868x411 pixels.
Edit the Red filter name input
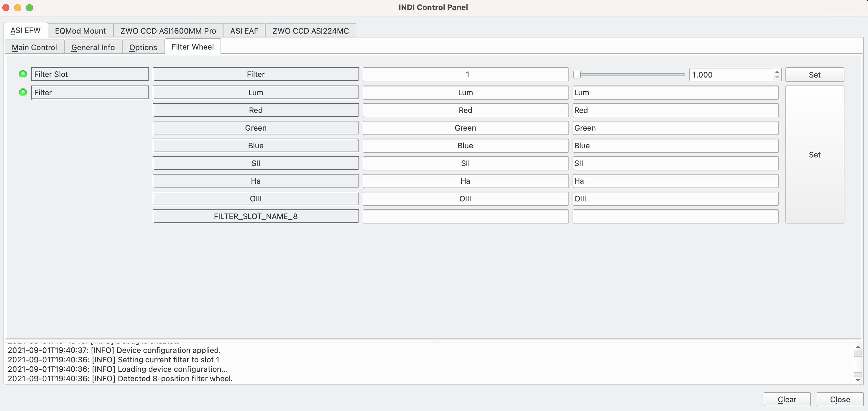tap(675, 110)
